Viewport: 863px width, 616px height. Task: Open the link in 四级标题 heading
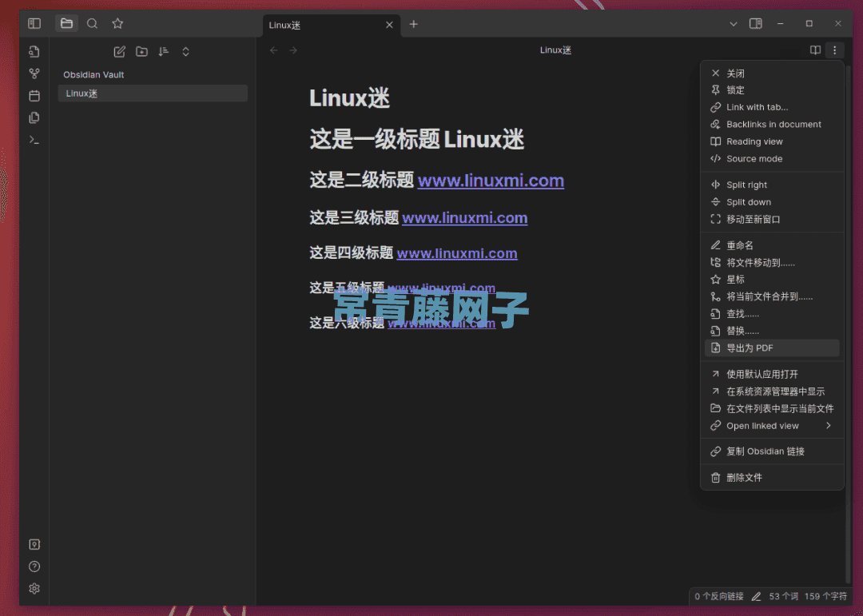coord(457,253)
